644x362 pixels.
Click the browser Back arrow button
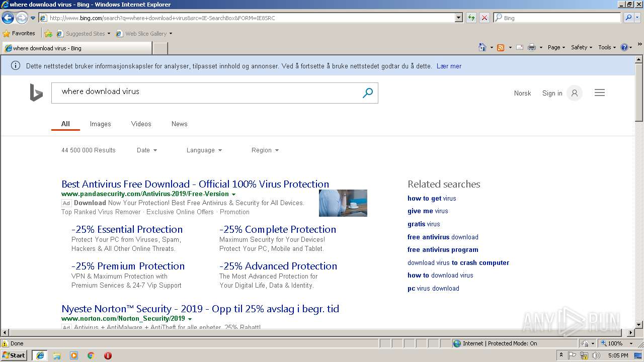click(x=8, y=18)
